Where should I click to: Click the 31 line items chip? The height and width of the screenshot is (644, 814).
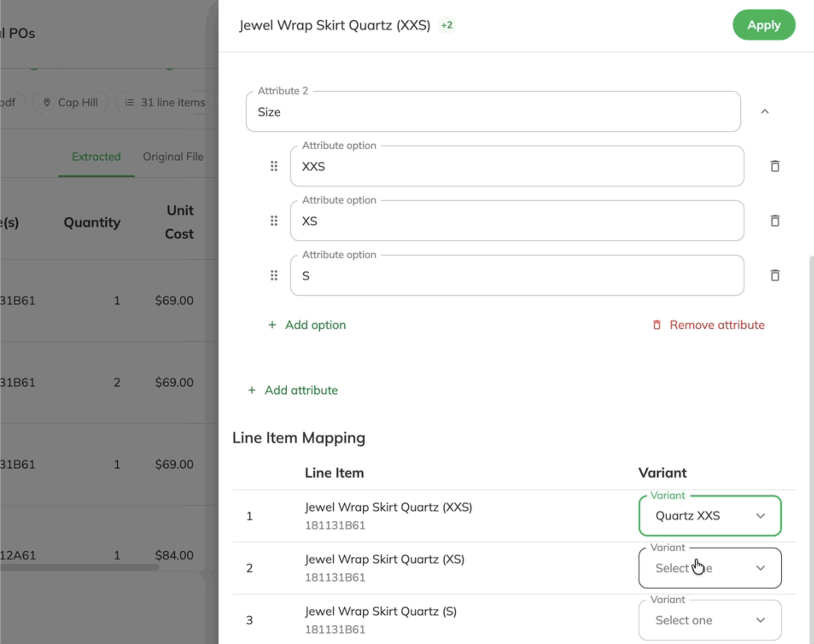(165, 102)
